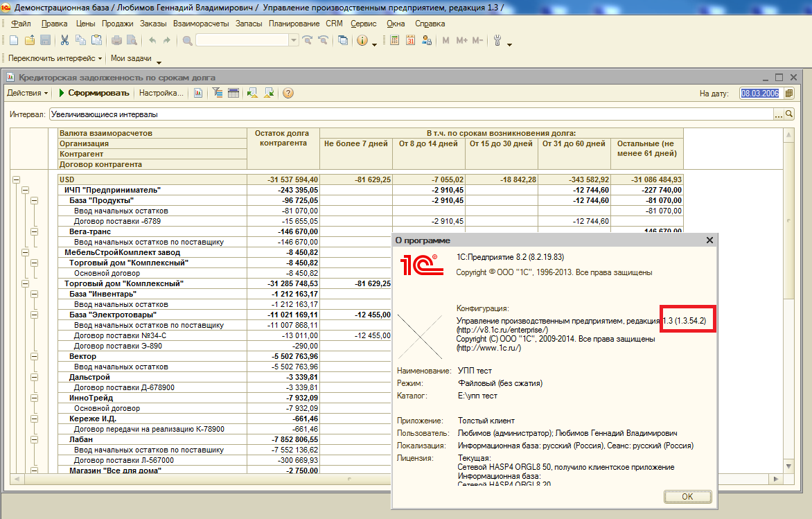Viewport: 812px width, 519px height.
Task: Click the save settings icon in report toolbar
Action: [269, 94]
